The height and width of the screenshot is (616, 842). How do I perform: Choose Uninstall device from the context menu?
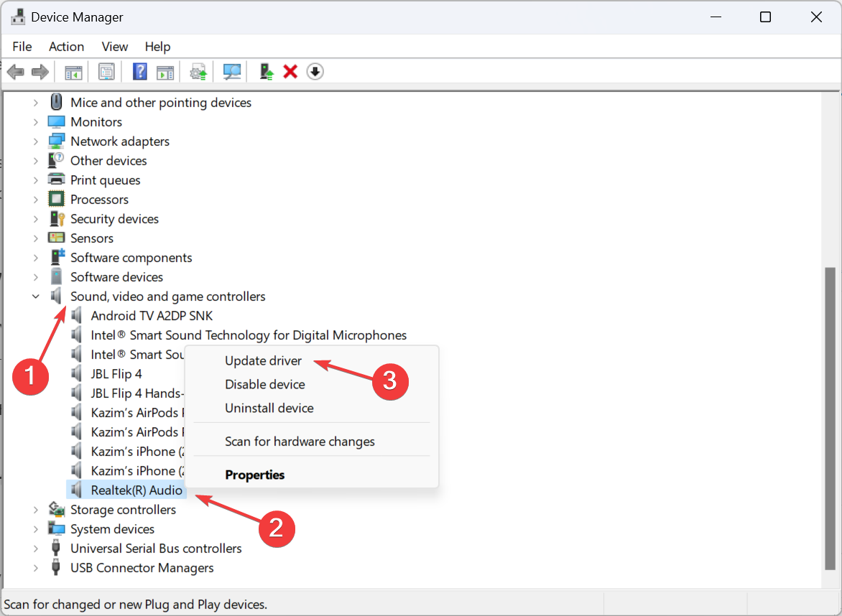pos(269,408)
